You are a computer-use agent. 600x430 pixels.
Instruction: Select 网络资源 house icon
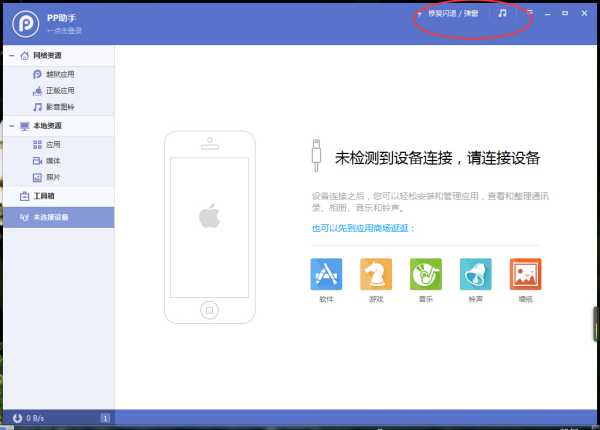click(24, 56)
